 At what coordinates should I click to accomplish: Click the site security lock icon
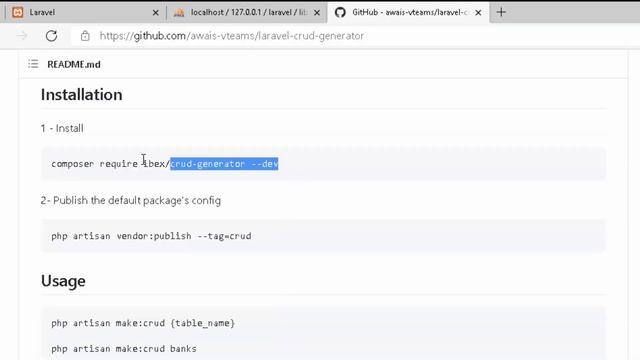point(85,36)
